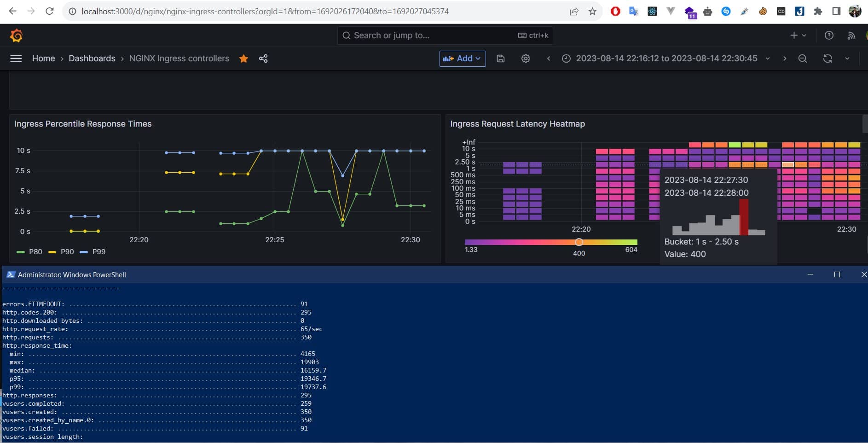Go to Dashboards breadcrumb
Image resolution: width=868 pixels, height=443 pixels.
tap(92, 58)
